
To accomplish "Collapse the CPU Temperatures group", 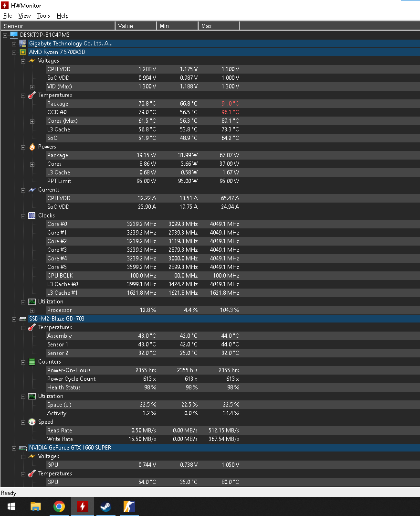I will click(x=23, y=96).
